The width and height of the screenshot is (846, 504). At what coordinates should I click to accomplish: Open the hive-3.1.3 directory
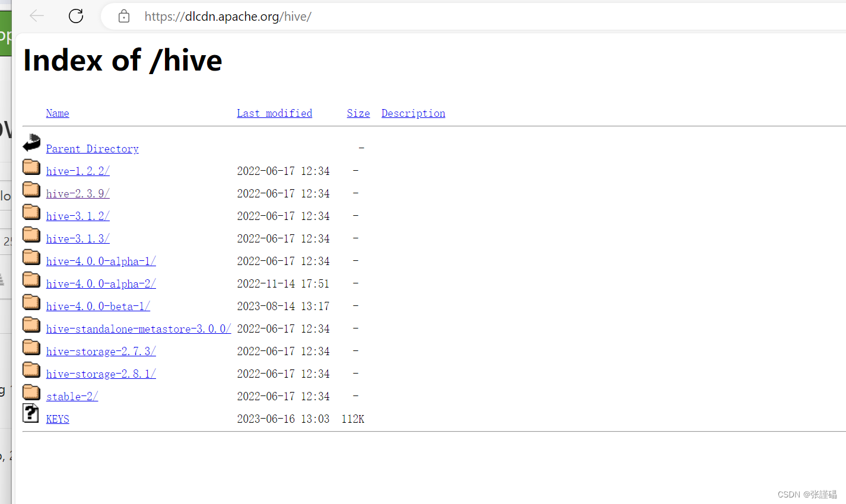tap(77, 238)
